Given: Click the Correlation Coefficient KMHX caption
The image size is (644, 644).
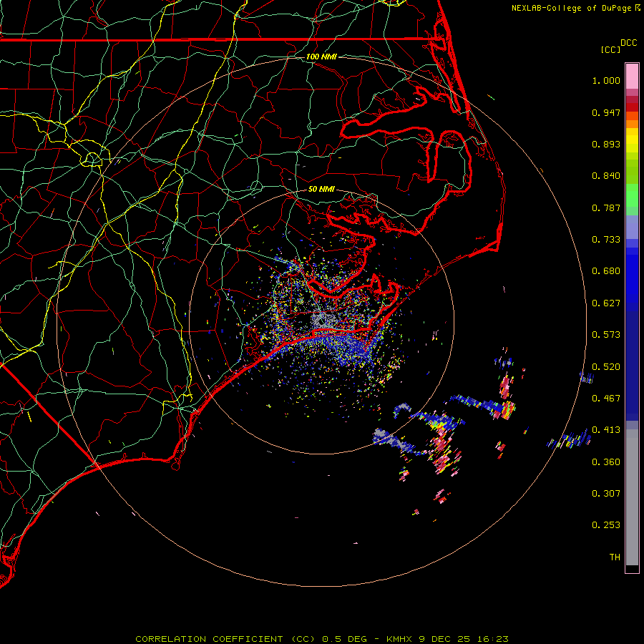Looking at the screenshot, I should [322, 639].
